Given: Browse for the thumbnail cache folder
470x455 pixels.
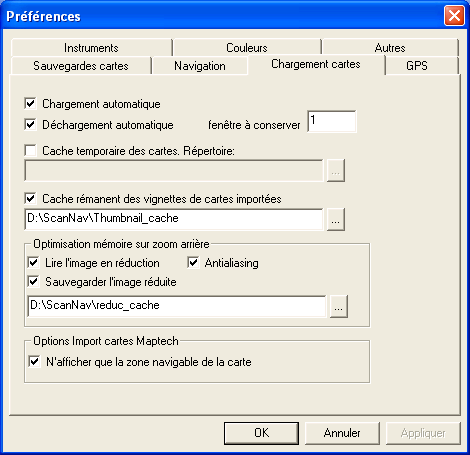Looking at the screenshot, I should [x=336, y=219].
